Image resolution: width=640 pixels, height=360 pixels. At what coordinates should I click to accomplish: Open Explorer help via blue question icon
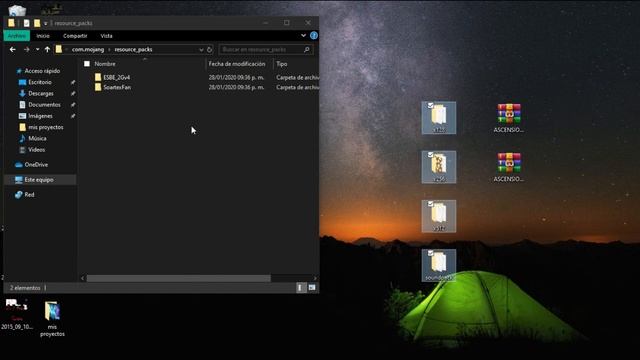[313, 36]
